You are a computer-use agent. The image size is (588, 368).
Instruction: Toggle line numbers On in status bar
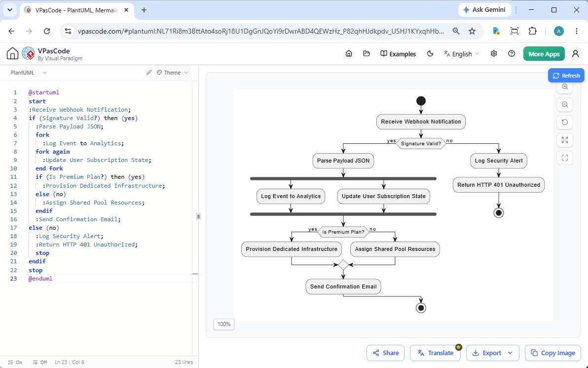coord(15,363)
